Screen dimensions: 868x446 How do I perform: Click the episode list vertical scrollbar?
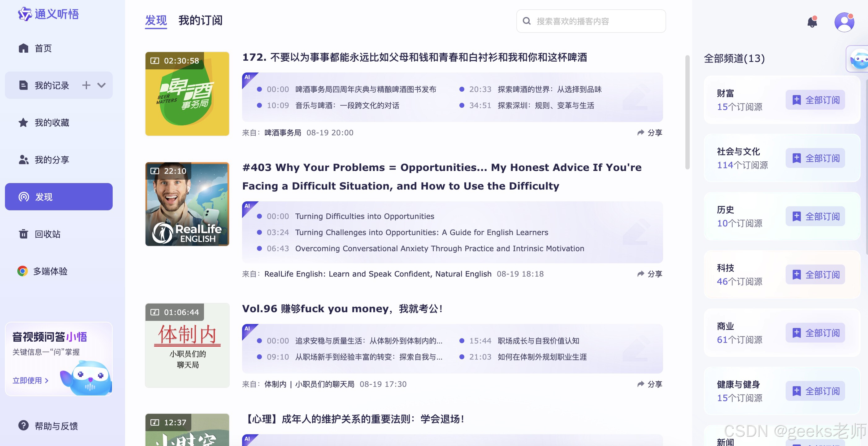pos(687,112)
